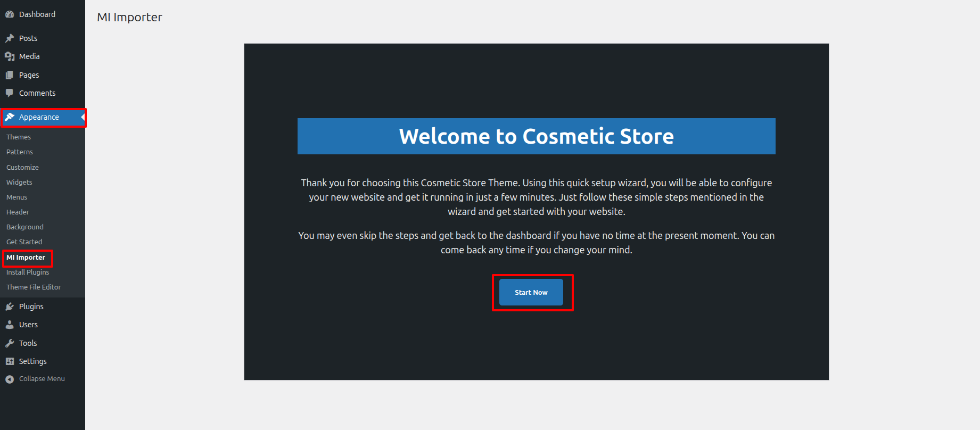Click the Dashboard gauge icon
The height and width of the screenshot is (430, 980).
pyautogui.click(x=10, y=14)
